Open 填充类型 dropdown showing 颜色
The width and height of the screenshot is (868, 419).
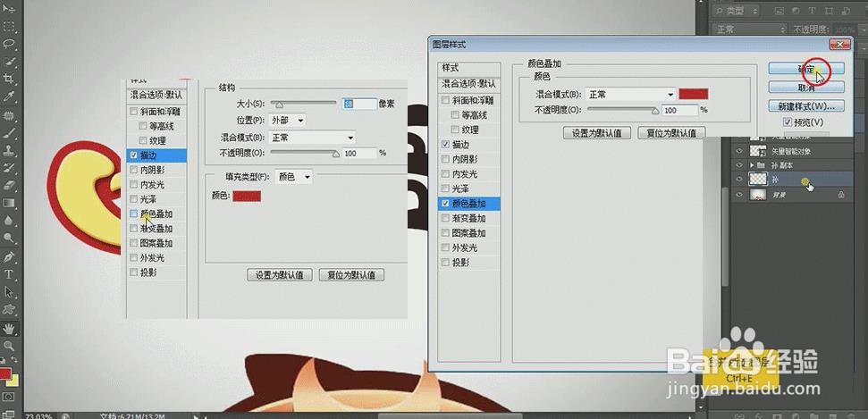tap(293, 177)
